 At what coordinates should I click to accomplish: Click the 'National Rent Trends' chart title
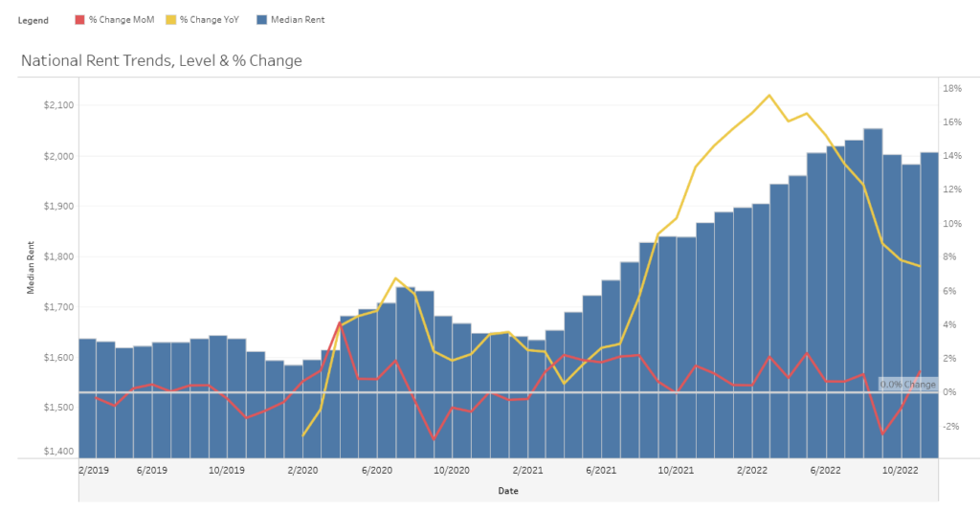coord(161,61)
